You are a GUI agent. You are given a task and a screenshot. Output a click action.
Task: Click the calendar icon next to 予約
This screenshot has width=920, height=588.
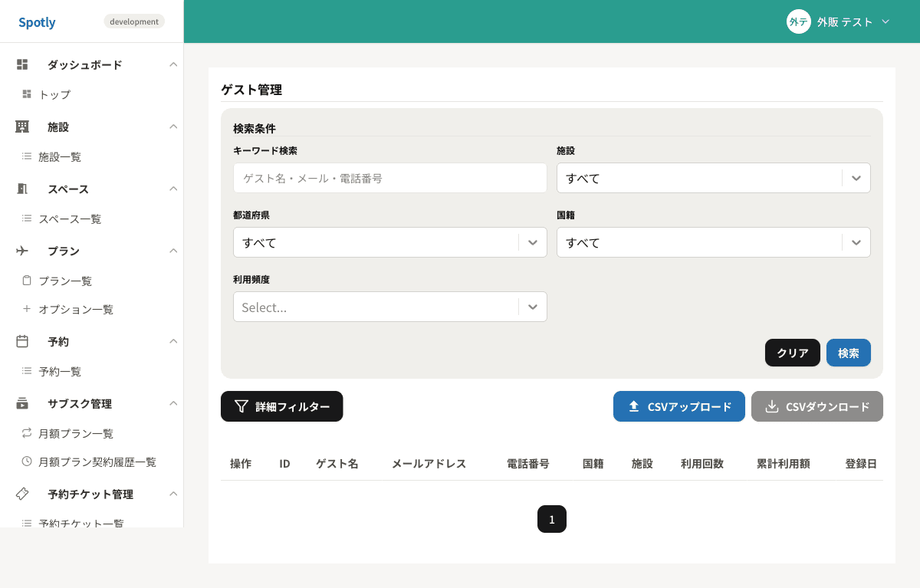point(22,341)
